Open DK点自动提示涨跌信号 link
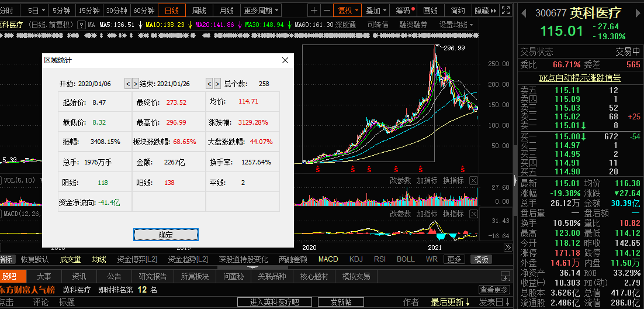The height and width of the screenshot is (309, 644). click(580, 78)
